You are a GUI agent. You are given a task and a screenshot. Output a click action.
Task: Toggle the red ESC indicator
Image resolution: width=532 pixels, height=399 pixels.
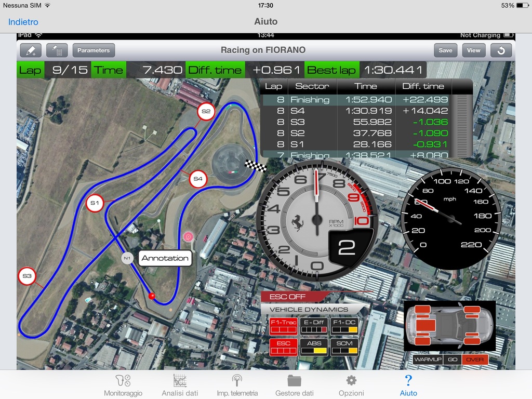(x=283, y=347)
